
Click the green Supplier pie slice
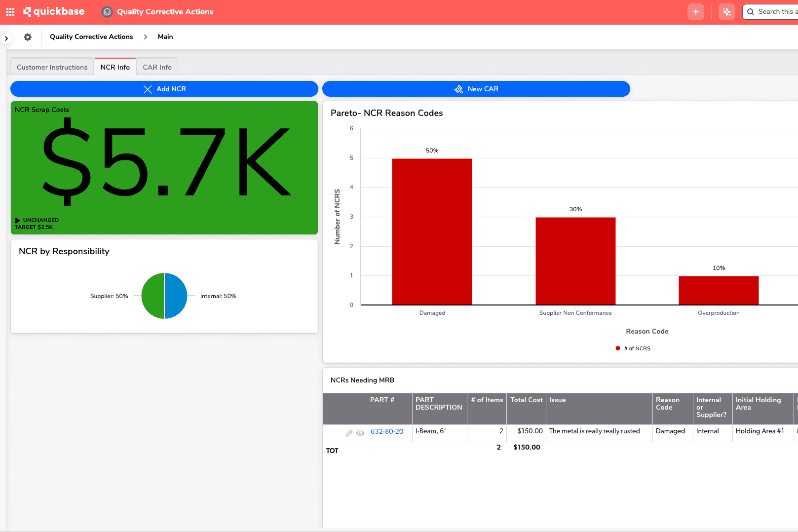coord(153,296)
